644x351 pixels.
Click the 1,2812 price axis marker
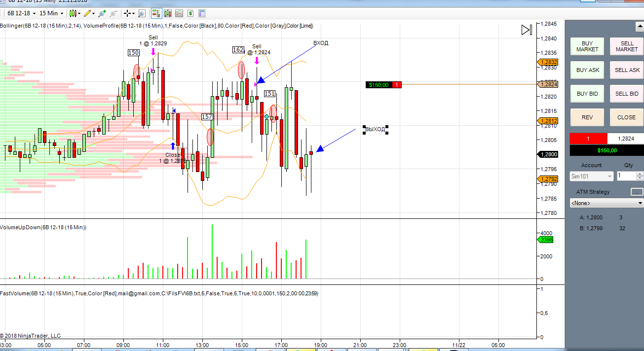548,121
